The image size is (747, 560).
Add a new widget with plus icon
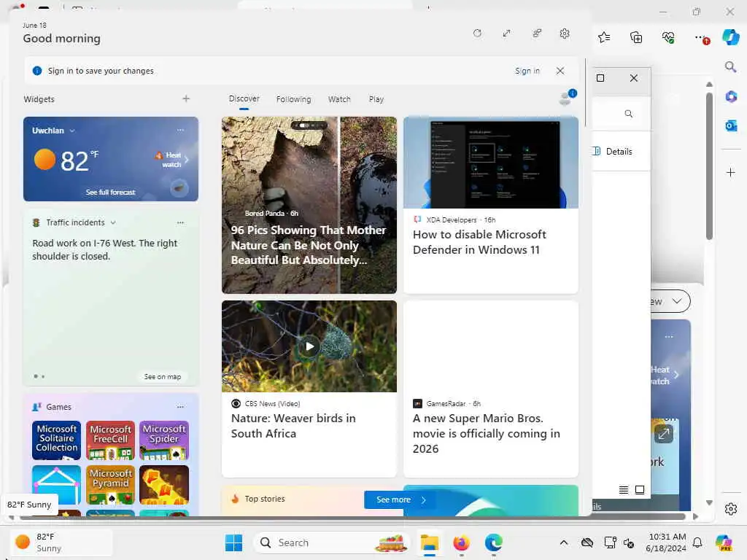(186, 98)
